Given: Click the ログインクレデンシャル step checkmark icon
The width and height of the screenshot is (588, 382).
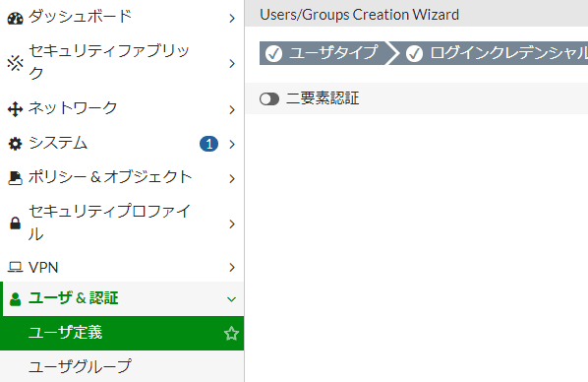Looking at the screenshot, I should point(414,53).
